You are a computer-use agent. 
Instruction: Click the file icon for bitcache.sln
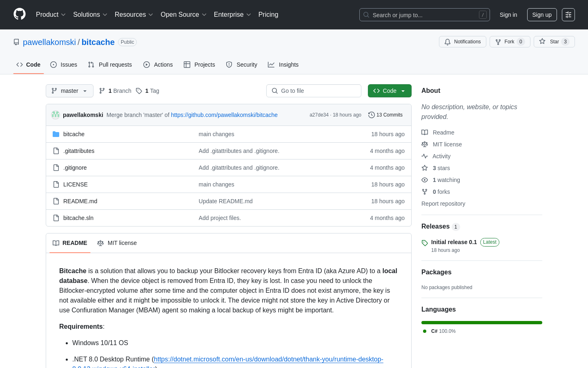[x=56, y=218]
